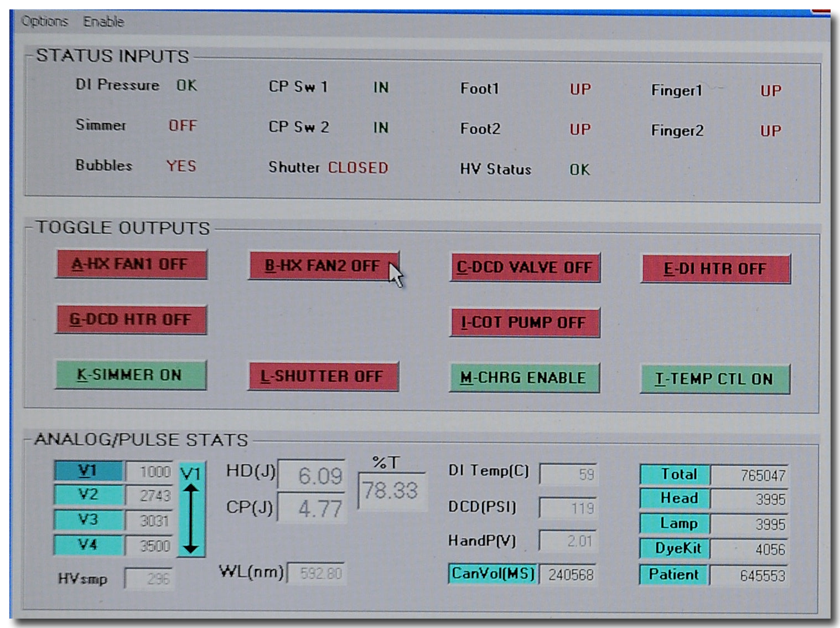Click the CP Sw 2 IN status

381,128
